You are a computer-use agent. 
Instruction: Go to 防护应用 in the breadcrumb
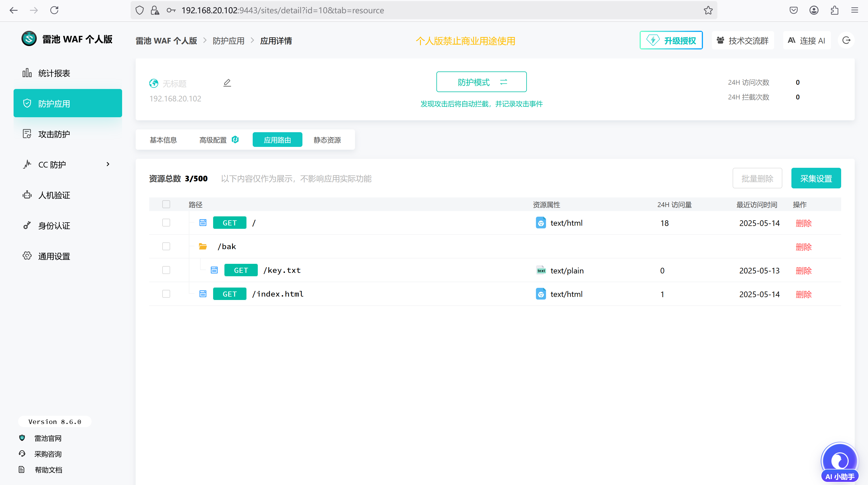click(x=228, y=41)
